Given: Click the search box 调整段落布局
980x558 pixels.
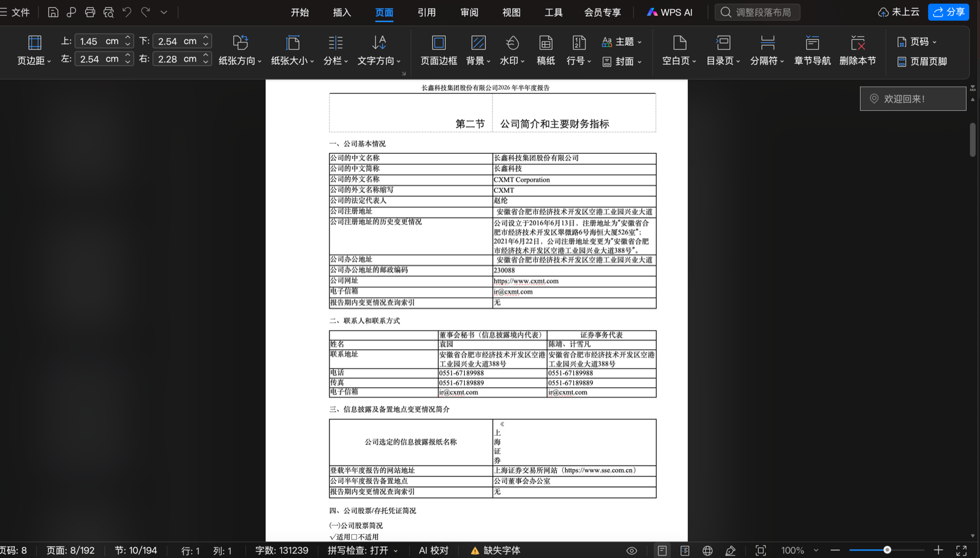Looking at the screenshot, I should 757,12.
